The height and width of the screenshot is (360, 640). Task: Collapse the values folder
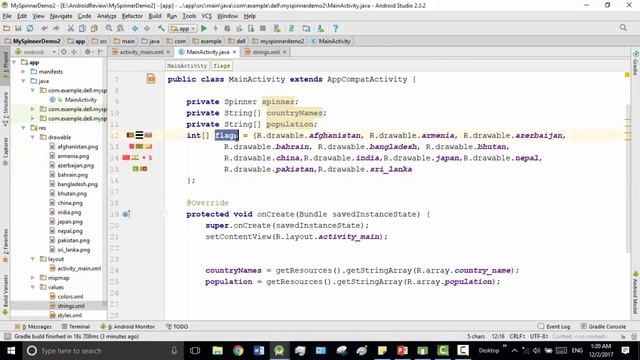click(x=33, y=287)
